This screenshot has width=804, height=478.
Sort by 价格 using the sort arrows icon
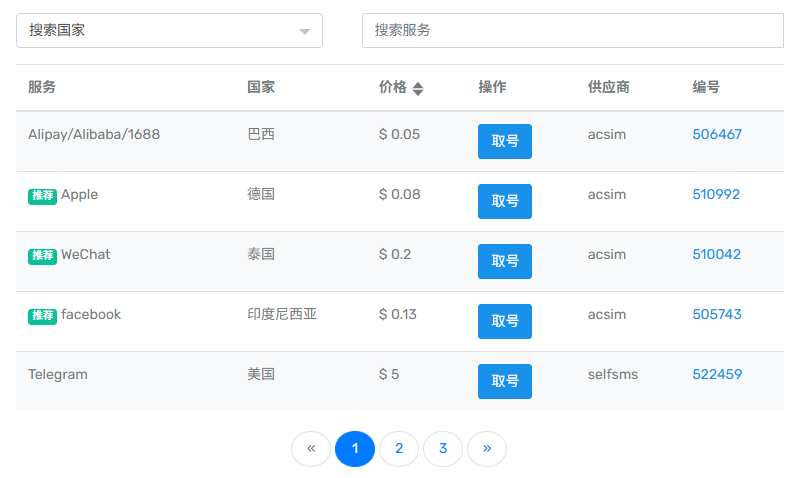point(418,88)
